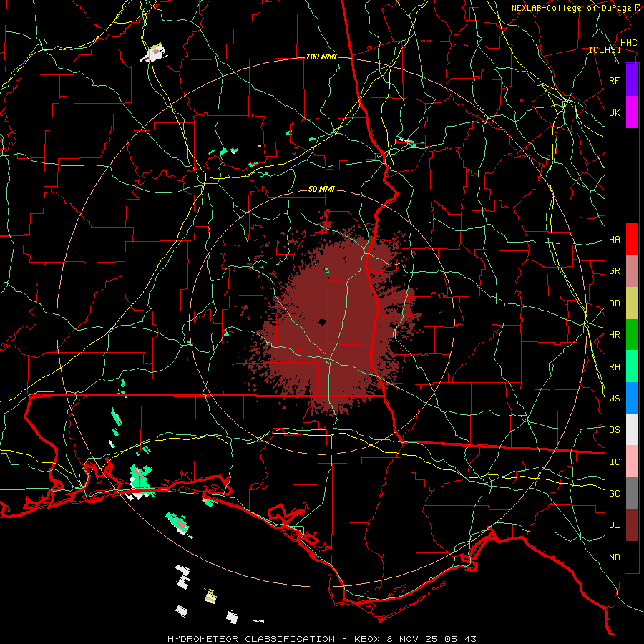The height and width of the screenshot is (644, 644).
Task: Click the 50 NMI range ring label
Action: pyautogui.click(x=321, y=189)
